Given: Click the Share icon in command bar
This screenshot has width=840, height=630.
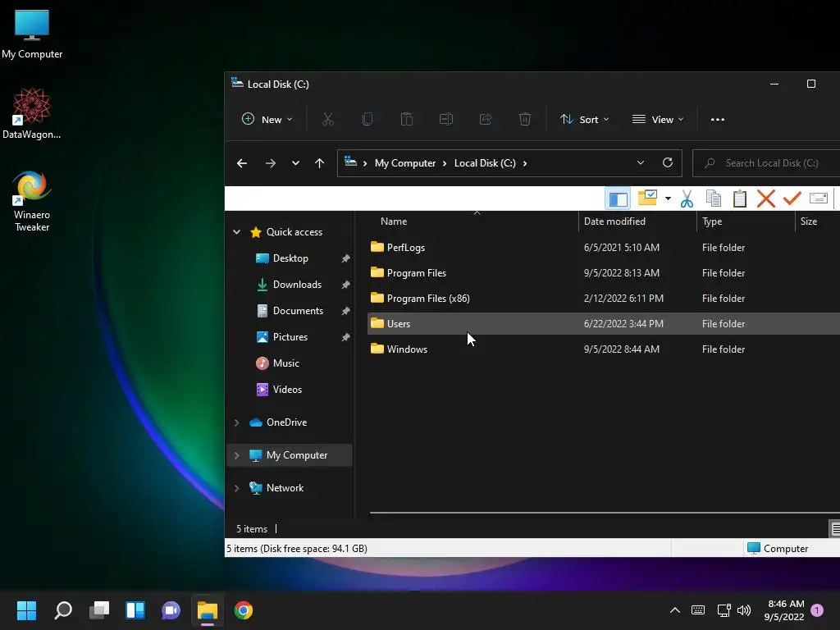Looking at the screenshot, I should [486, 120].
